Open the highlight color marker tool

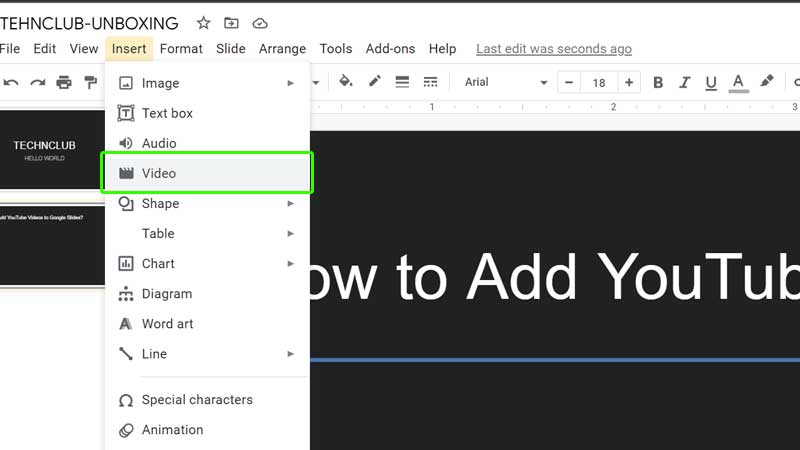pyautogui.click(x=766, y=81)
